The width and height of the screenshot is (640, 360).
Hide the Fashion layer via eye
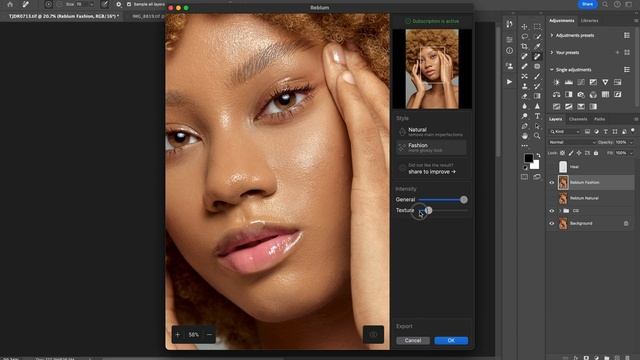pyautogui.click(x=552, y=182)
